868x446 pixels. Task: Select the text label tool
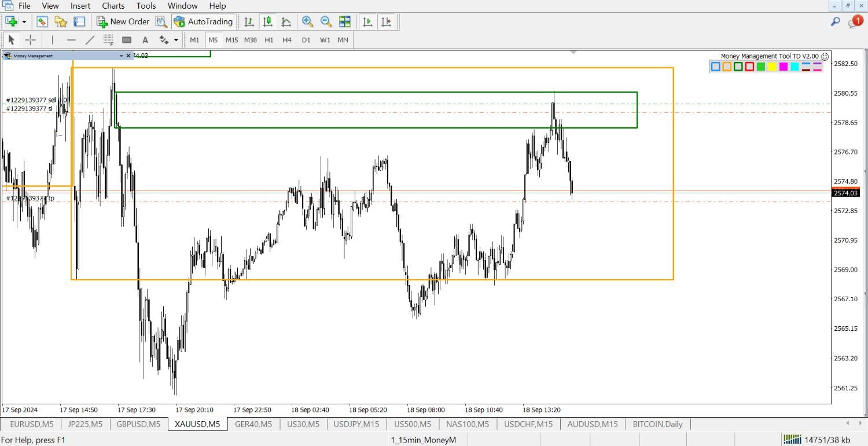tap(145, 40)
